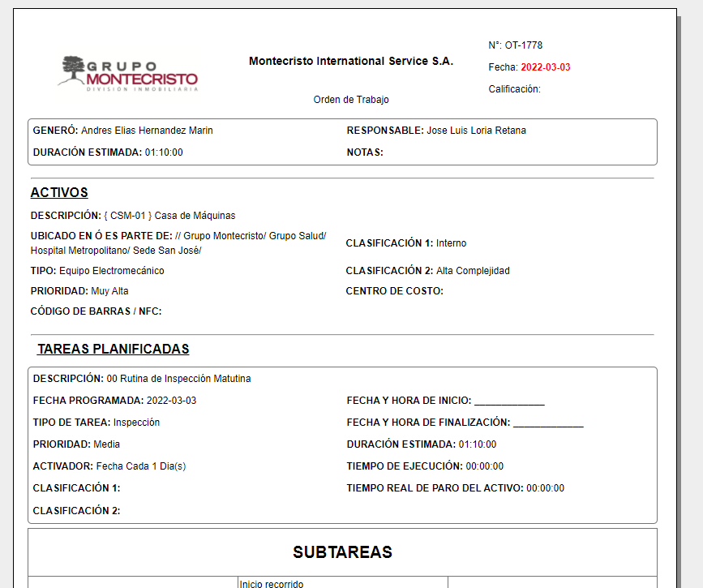The height and width of the screenshot is (588, 703).
Task: Click the Grupo Montecristo logo
Action: click(128, 73)
